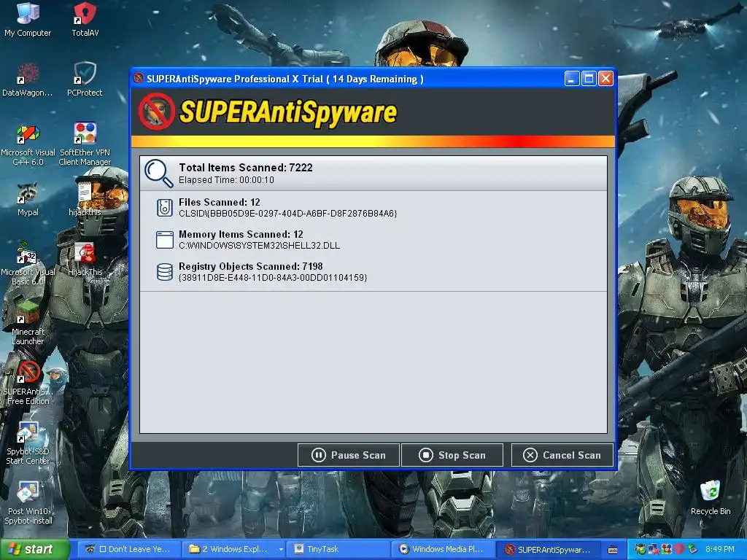Viewport: 747px width, 560px height.
Task: Select the Files Scanned: 12 label
Action: pos(219,203)
